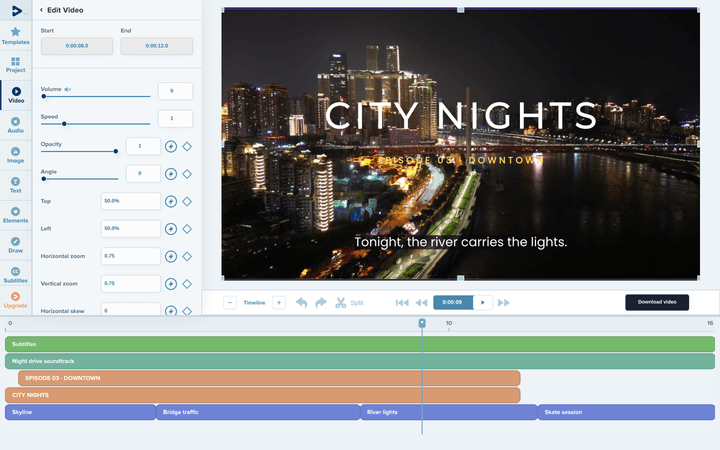Image resolution: width=720 pixels, height=450 pixels.
Task: Add an Opacity keyframe diamond
Action: click(x=187, y=146)
